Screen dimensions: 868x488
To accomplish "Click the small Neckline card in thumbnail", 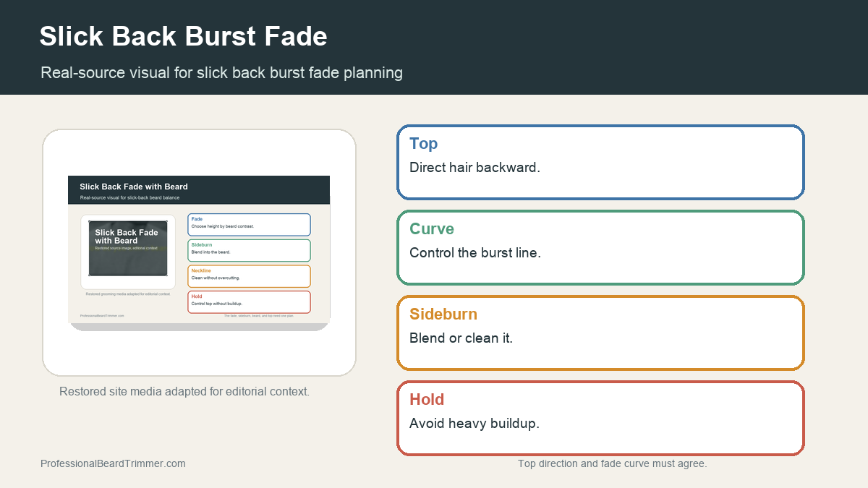I will 249,276.
